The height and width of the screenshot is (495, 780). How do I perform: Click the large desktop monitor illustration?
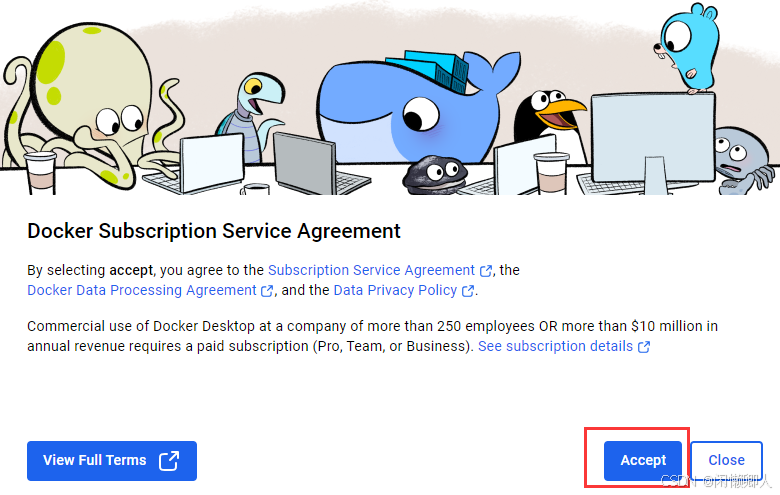(653, 142)
